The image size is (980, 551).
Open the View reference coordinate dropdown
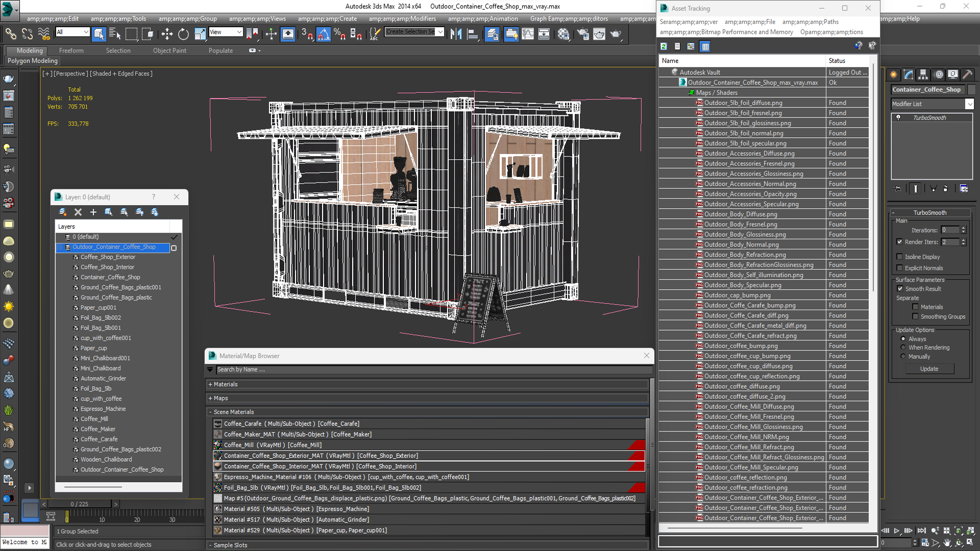225,32
